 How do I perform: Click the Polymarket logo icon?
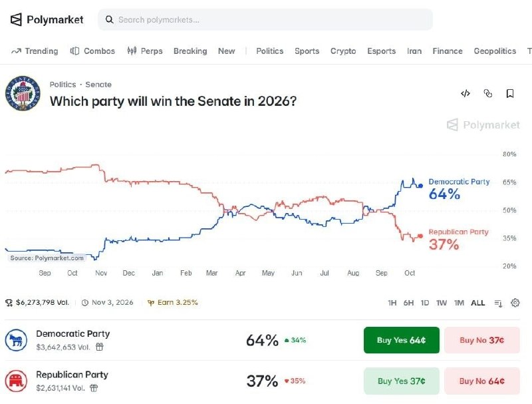(x=16, y=20)
